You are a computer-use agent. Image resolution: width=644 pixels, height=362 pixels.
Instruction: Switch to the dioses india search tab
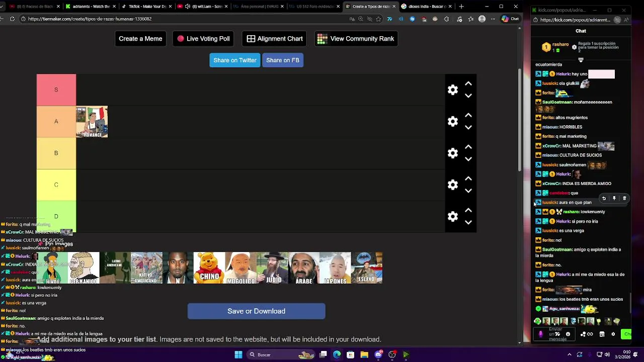coord(427,7)
